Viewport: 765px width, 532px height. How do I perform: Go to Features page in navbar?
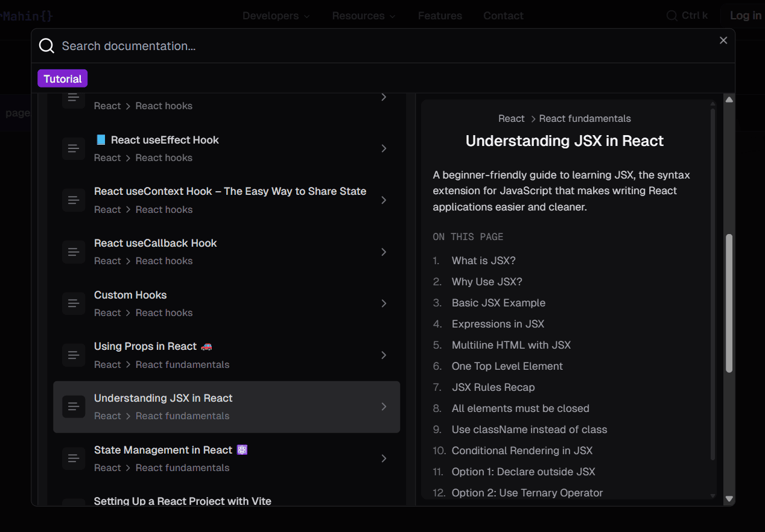point(440,16)
